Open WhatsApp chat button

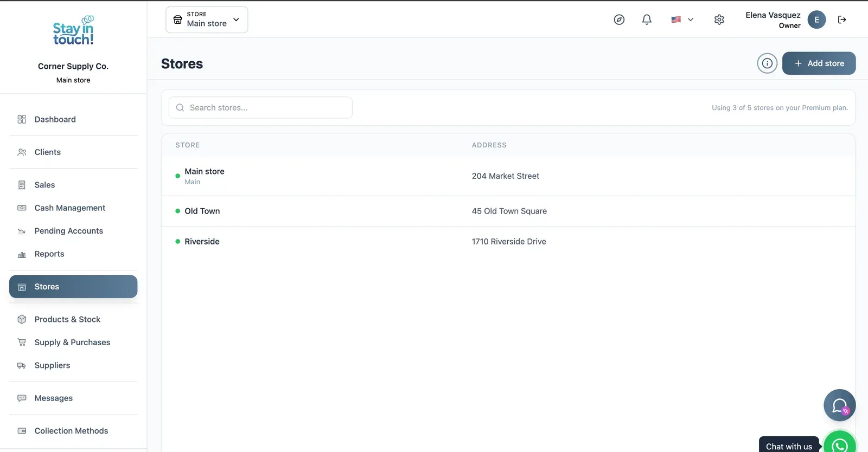839,444
